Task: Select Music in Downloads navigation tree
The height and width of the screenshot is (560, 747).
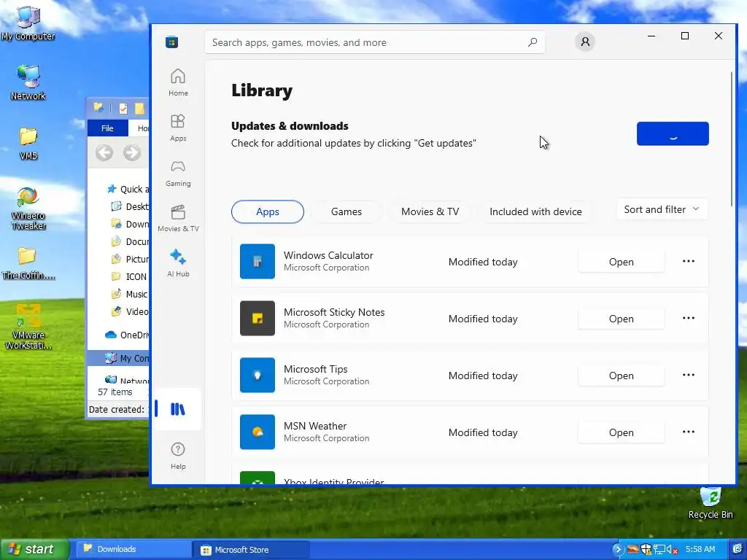Action: click(130, 295)
